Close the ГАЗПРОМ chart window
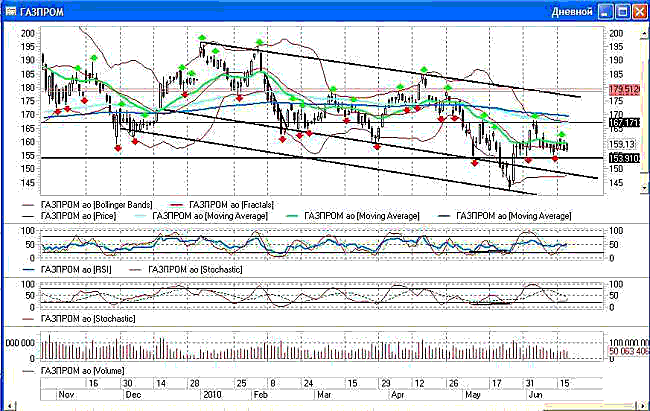Viewport: 650px width, 411px height. 640,12
